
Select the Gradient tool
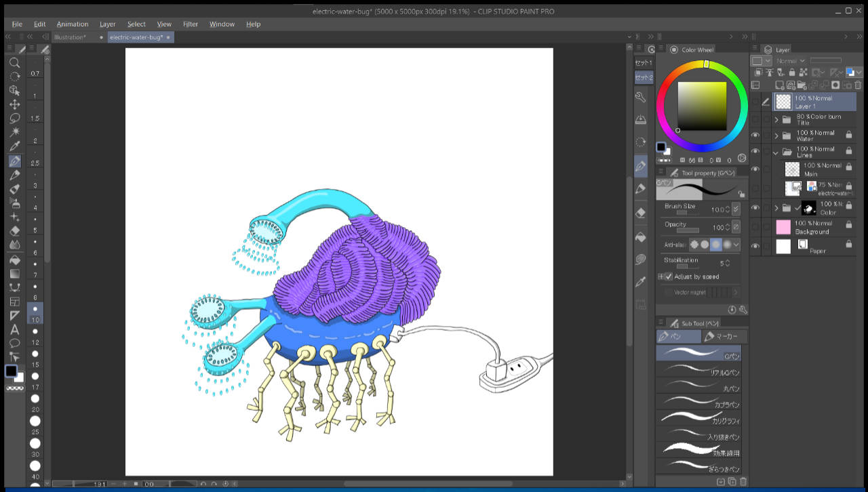[14, 274]
